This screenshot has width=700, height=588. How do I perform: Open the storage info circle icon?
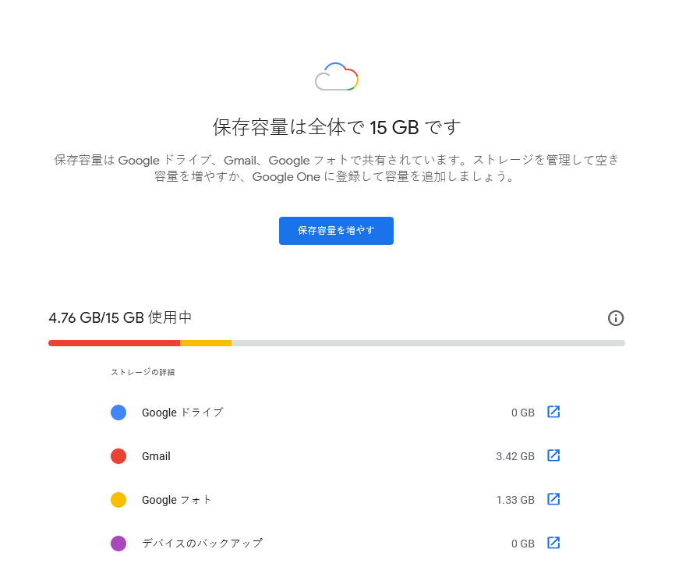point(616,318)
